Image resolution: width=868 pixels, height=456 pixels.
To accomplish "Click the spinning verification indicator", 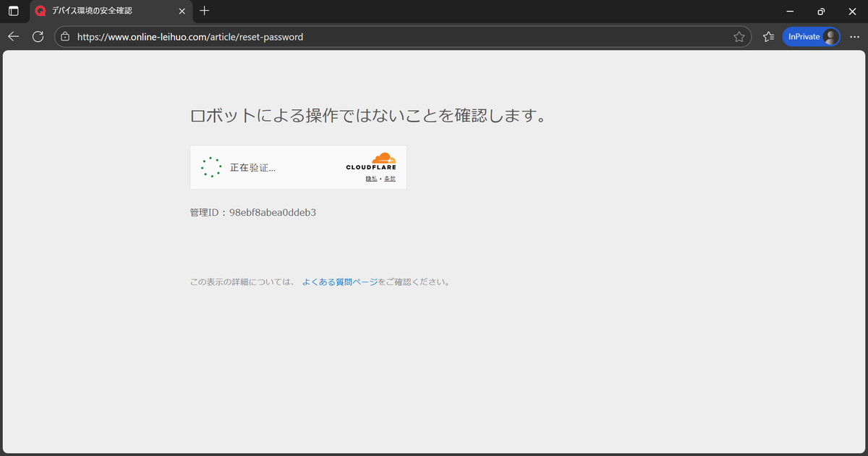I will [211, 167].
